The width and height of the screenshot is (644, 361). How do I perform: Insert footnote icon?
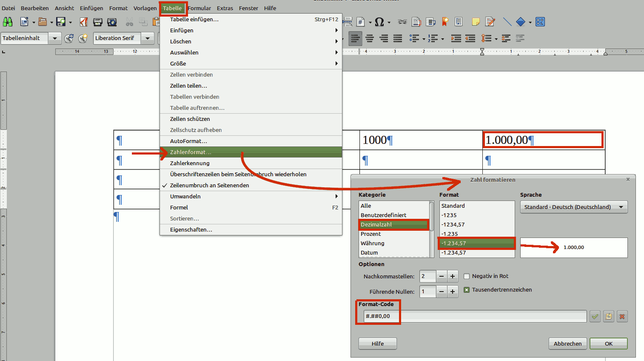point(416,22)
